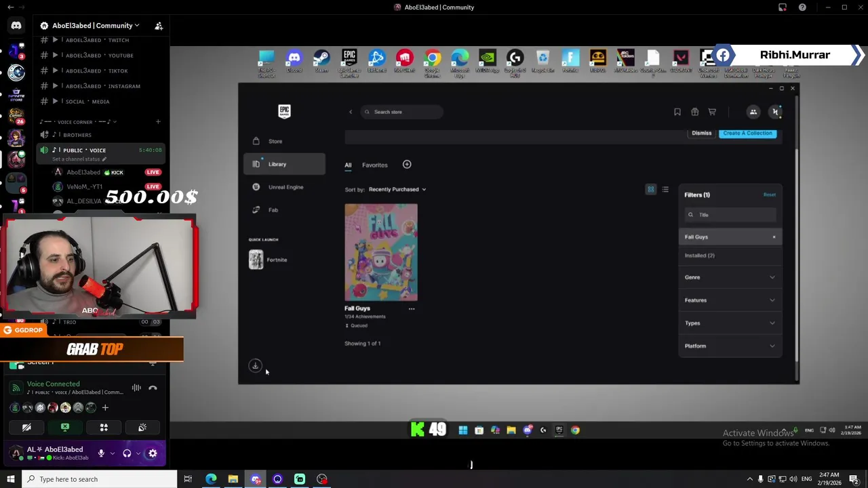Open Discord direct messages home icon
The width and height of the screenshot is (868, 488).
tap(16, 26)
